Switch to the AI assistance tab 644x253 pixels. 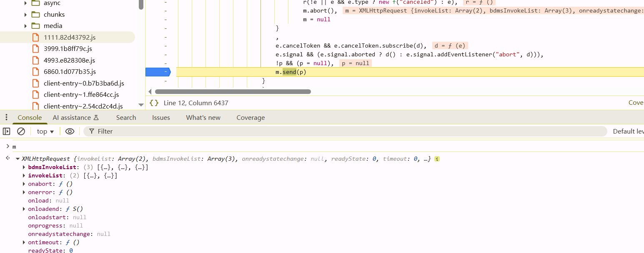[x=75, y=118]
